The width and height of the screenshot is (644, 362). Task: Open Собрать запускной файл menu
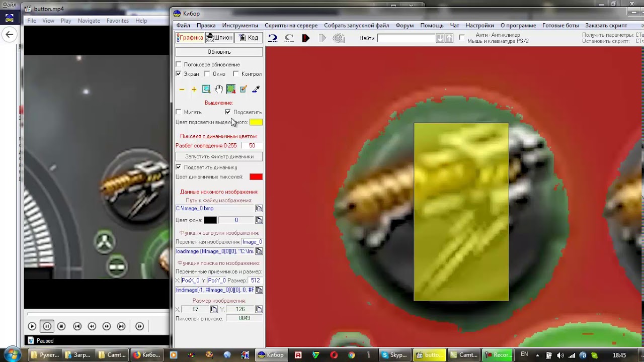click(357, 25)
